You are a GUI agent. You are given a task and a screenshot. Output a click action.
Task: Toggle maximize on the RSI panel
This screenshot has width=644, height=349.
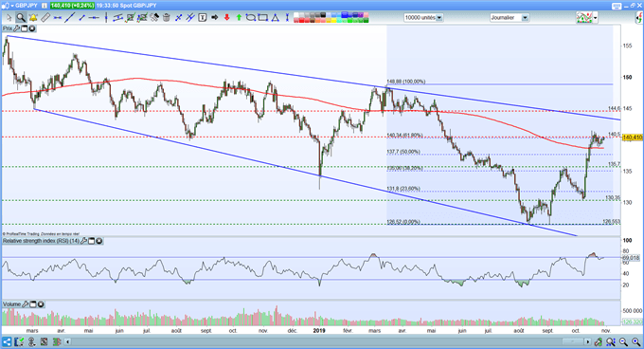[x=91, y=241]
